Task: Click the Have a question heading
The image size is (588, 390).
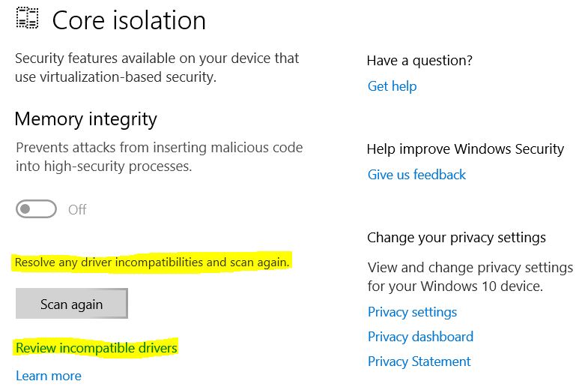Action: click(419, 61)
